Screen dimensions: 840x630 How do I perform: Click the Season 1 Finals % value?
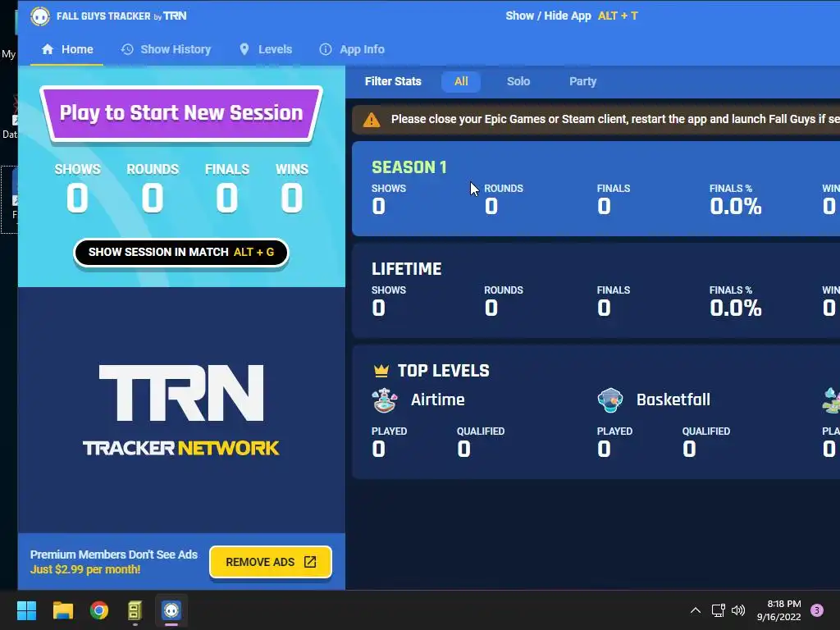click(736, 206)
